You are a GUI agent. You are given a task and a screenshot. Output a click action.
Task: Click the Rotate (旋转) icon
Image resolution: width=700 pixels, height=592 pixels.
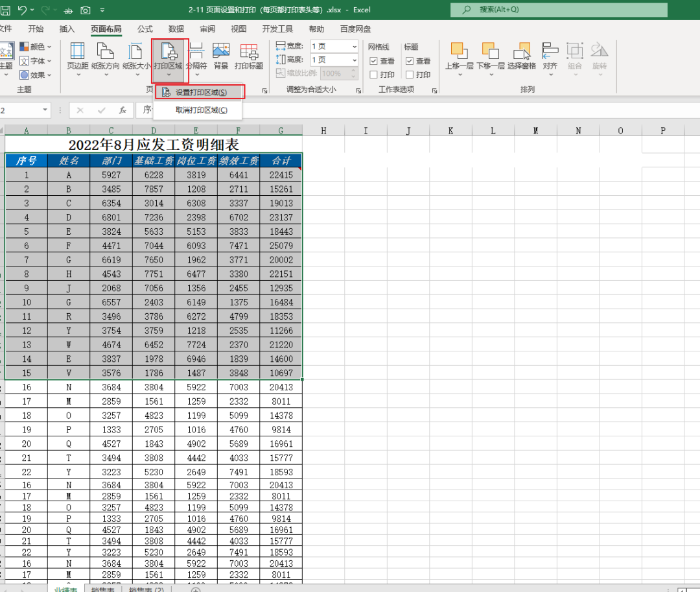click(600, 51)
